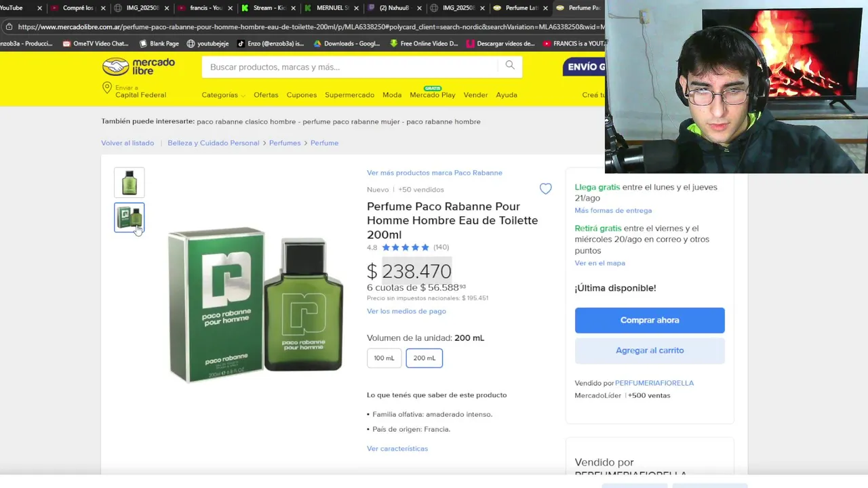Screen dimensions: 868x488
Task: Close the francis - You browser tab
Action: point(229,8)
